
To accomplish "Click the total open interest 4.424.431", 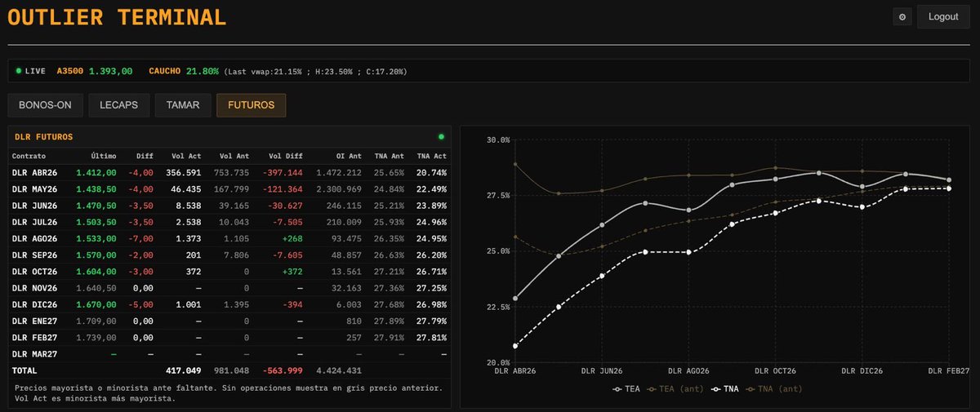I will click(x=339, y=370).
